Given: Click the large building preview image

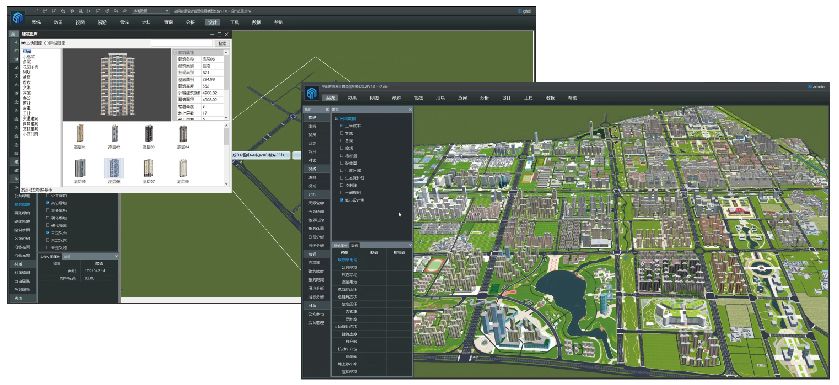Looking at the screenshot, I should [117, 84].
